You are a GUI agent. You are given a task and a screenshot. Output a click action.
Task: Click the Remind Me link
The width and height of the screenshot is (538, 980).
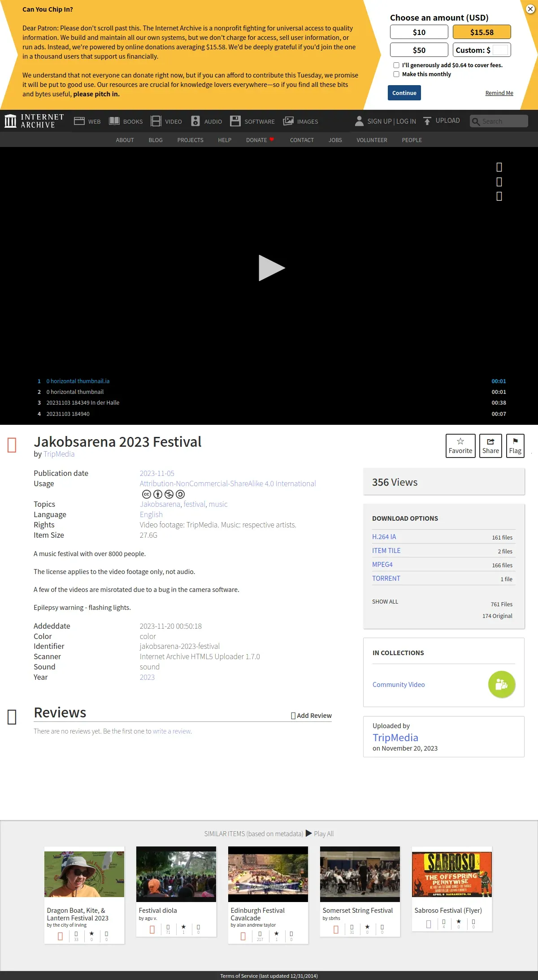click(499, 93)
